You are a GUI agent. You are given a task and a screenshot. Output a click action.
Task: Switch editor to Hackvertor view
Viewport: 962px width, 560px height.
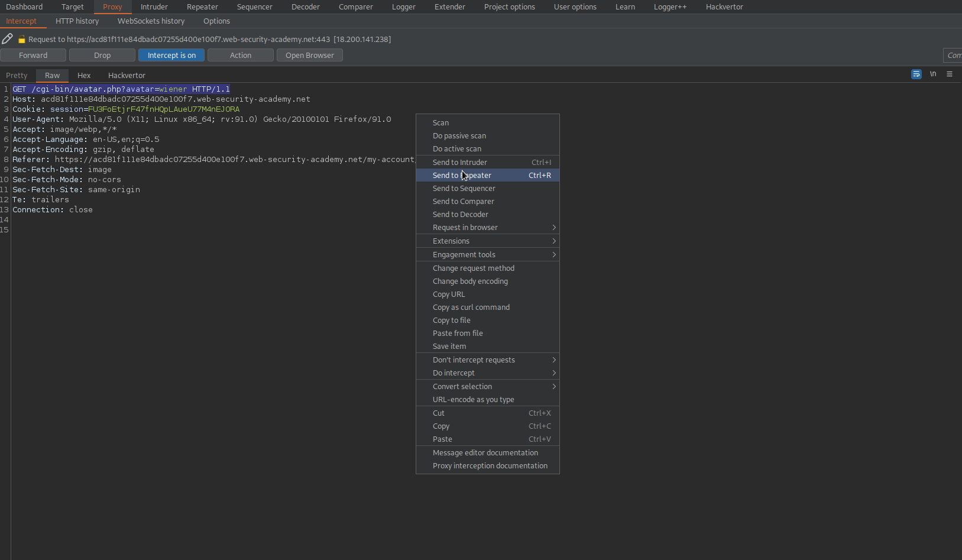tap(127, 75)
